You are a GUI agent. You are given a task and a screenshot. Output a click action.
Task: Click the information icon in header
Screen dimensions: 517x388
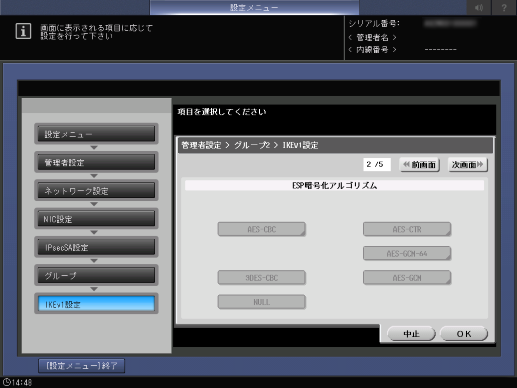click(23, 31)
